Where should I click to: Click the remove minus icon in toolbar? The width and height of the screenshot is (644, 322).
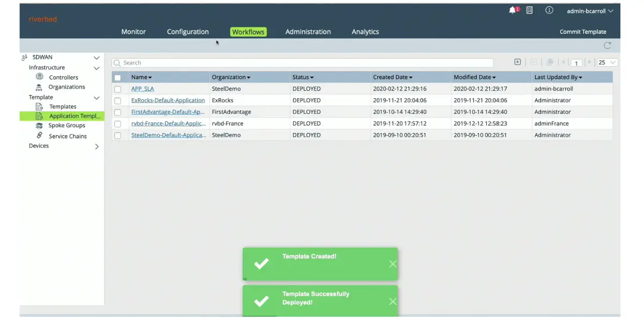[x=533, y=62]
